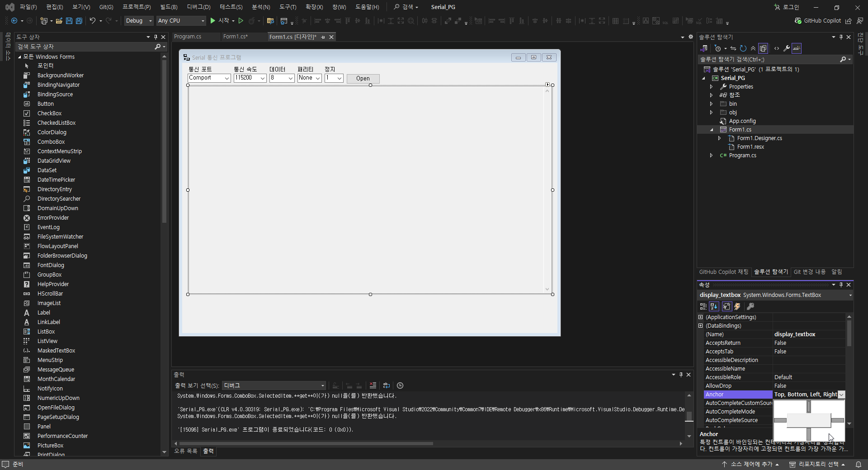Screen dimensions: 868x470
Task: Open the Debug configuration dropdown
Action: tap(139, 21)
